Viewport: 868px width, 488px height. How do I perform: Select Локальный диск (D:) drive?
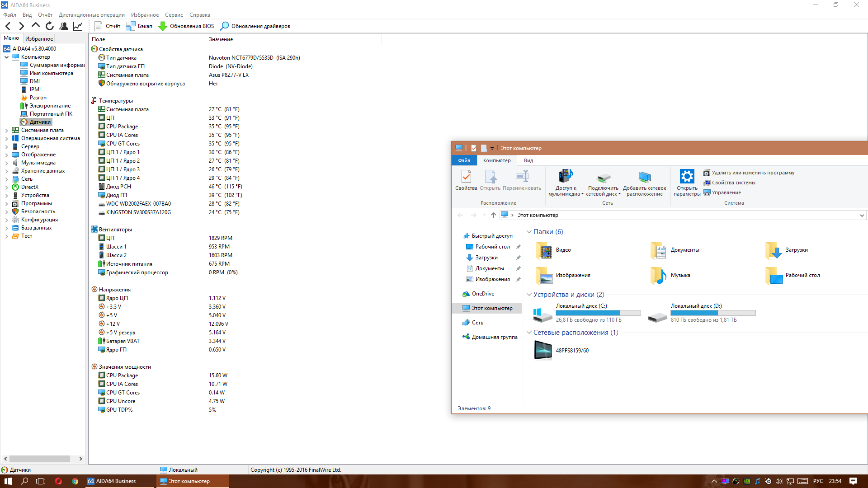click(x=702, y=313)
